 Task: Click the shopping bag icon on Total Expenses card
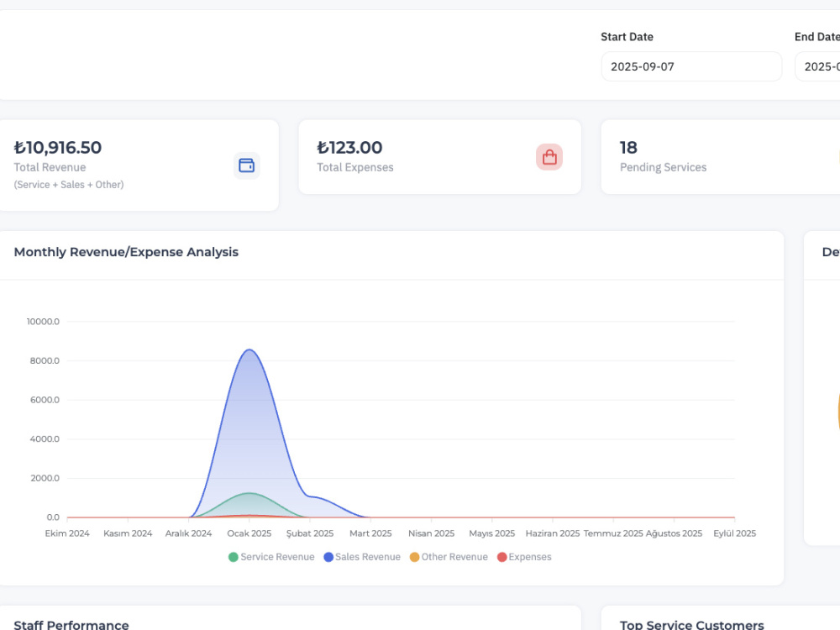[x=549, y=157]
